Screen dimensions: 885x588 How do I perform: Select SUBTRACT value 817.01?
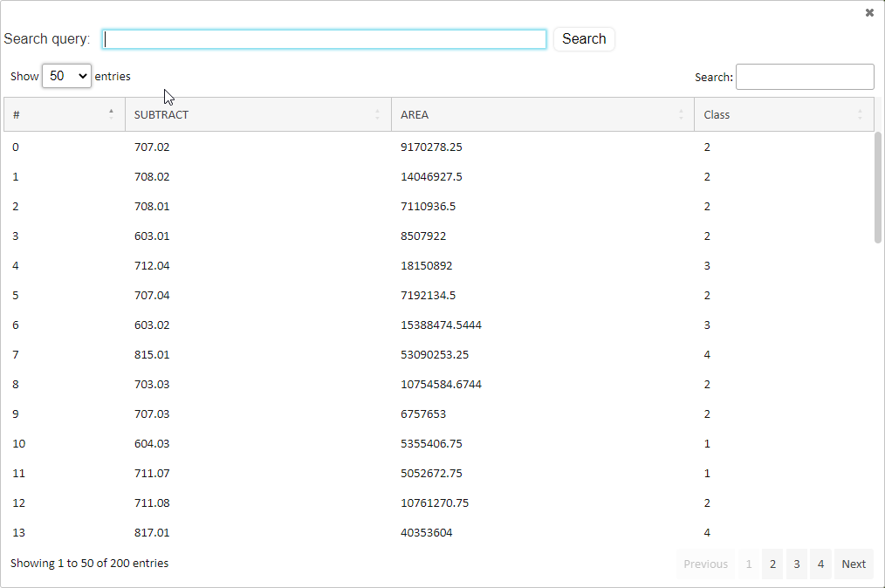(x=152, y=532)
